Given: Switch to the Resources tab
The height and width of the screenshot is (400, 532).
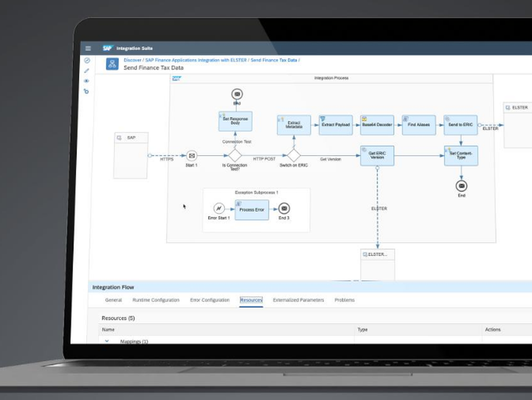Looking at the screenshot, I should coord(251,300).
